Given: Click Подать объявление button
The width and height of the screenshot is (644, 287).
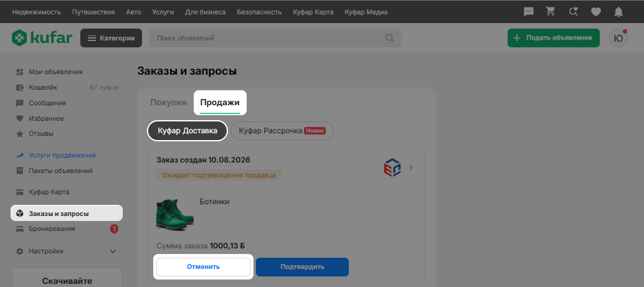Looking at the screenshot, I should click(x=553, y=38).
